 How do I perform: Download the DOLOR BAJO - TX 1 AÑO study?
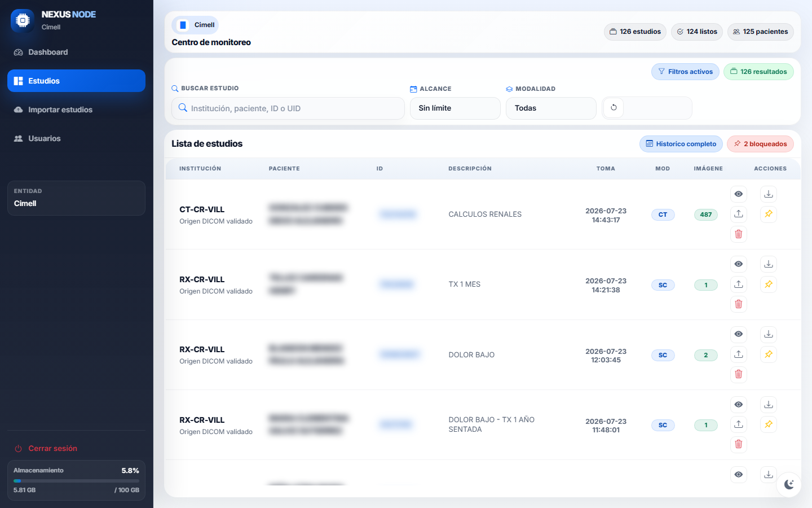[769, 405]
